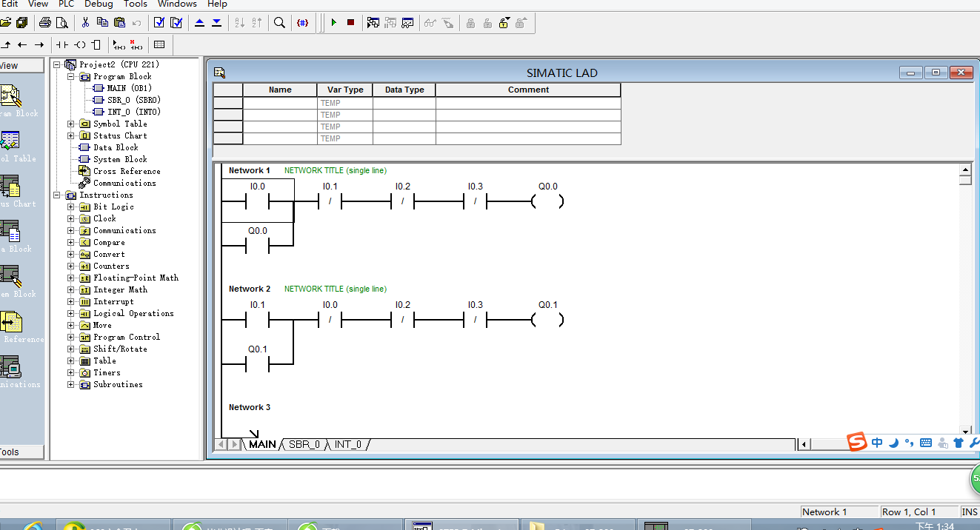Upload program from PLC (up arrow)
Viewport: 980px width, 530px height.
pos(200,23)
